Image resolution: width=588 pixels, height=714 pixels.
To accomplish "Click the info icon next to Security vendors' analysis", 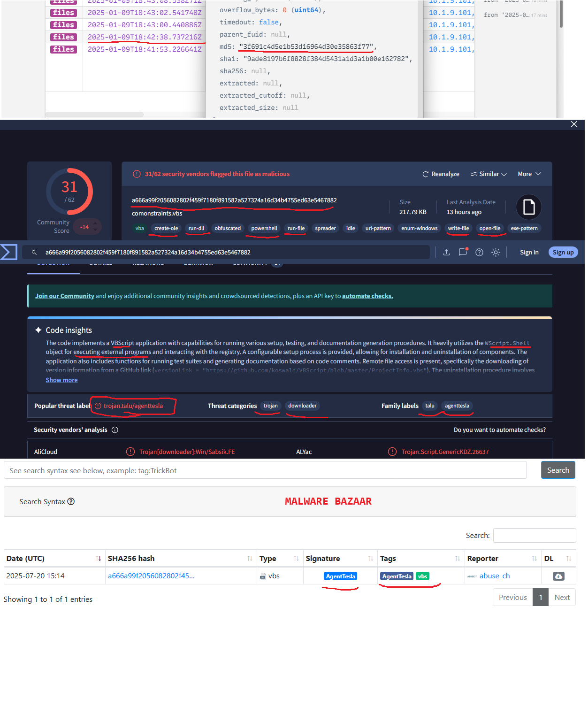I will tap(115, 430).
